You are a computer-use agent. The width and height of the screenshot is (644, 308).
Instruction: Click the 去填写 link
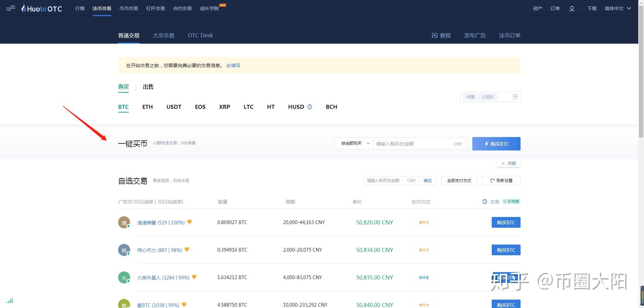pos(233,65)
